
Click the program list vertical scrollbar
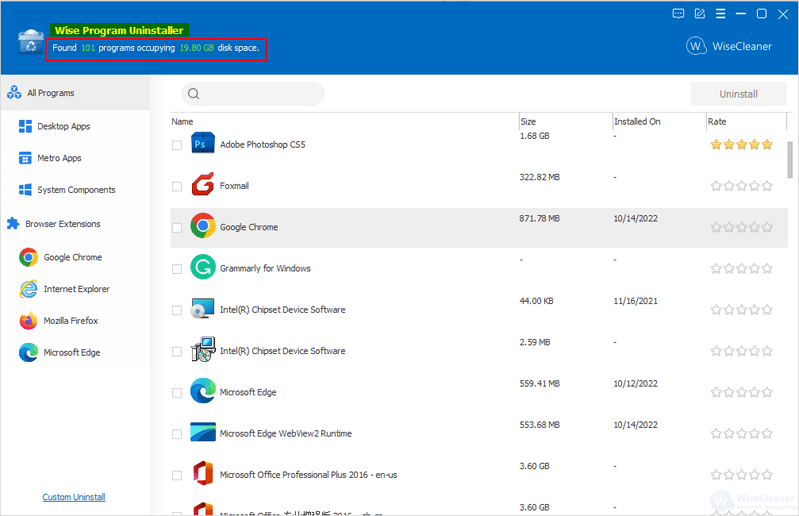pyautogui.click(x=790, y=160)
